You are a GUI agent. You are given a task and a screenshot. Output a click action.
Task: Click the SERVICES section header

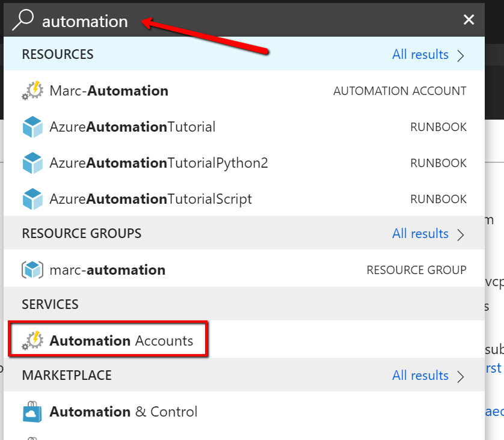50,304
